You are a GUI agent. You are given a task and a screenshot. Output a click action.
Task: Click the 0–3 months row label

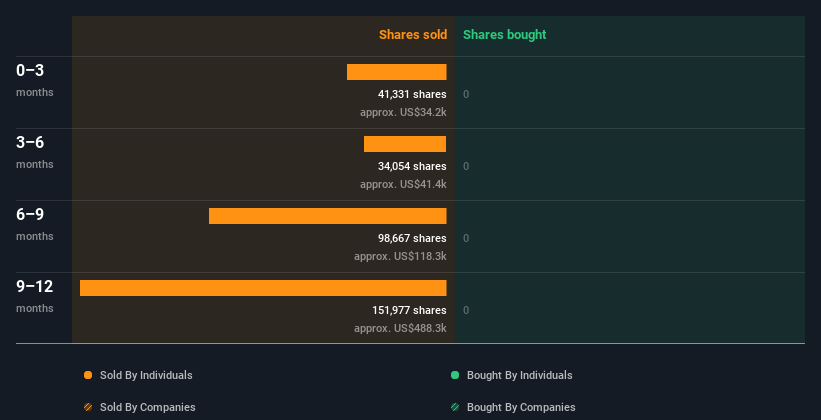[35, 80]
